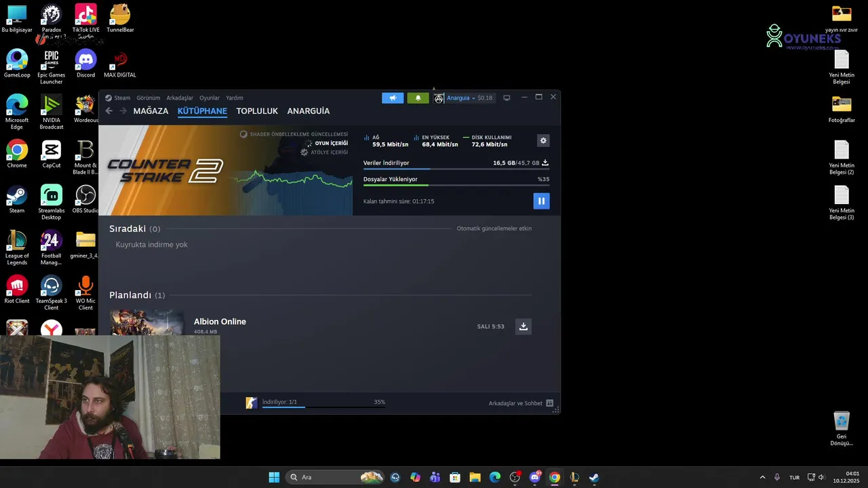The height and width of the screenshot is (488, 868).
Task: Open the Steam menu
Action: point(118,98)
